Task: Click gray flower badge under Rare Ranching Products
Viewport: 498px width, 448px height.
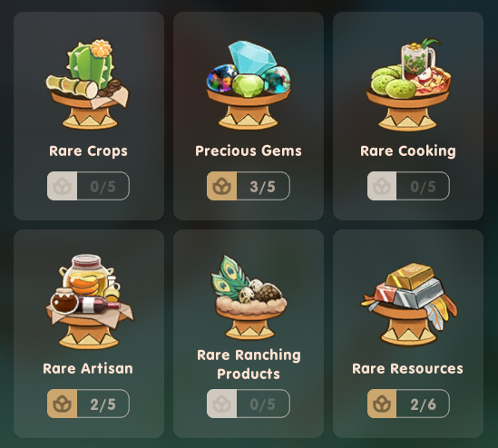Action: (x=221, y=404)
